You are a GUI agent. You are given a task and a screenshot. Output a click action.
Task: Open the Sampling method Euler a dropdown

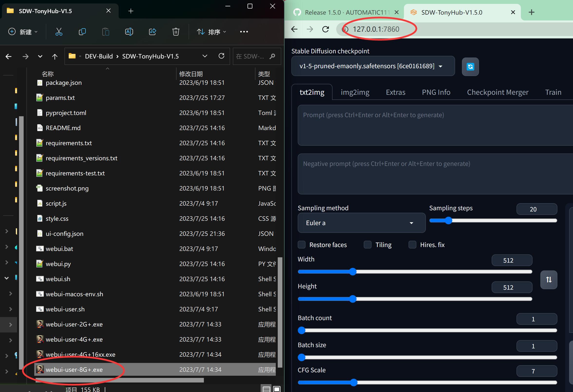click(x=362, y=223)
